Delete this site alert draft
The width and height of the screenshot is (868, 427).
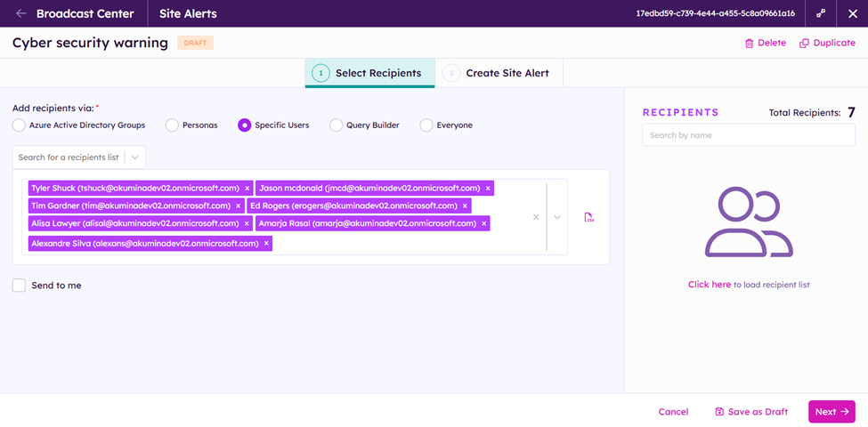click(765, 43)
